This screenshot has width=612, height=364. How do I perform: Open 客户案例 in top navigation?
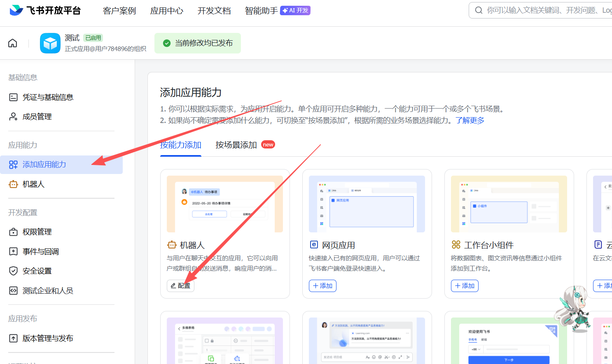[119, 11]
